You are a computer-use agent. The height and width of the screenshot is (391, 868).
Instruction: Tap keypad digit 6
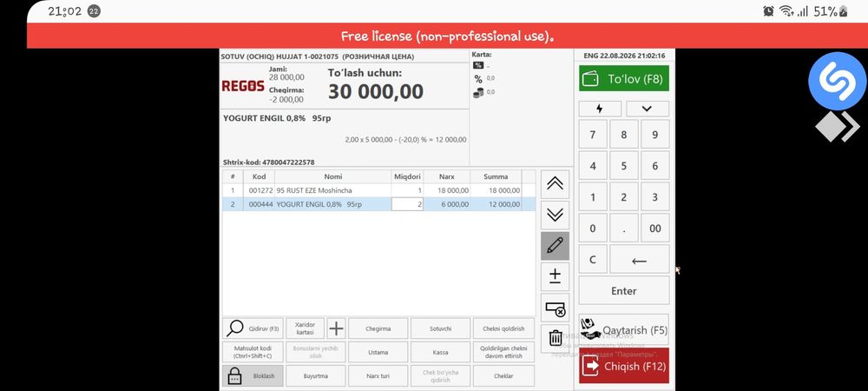[654, 166]
